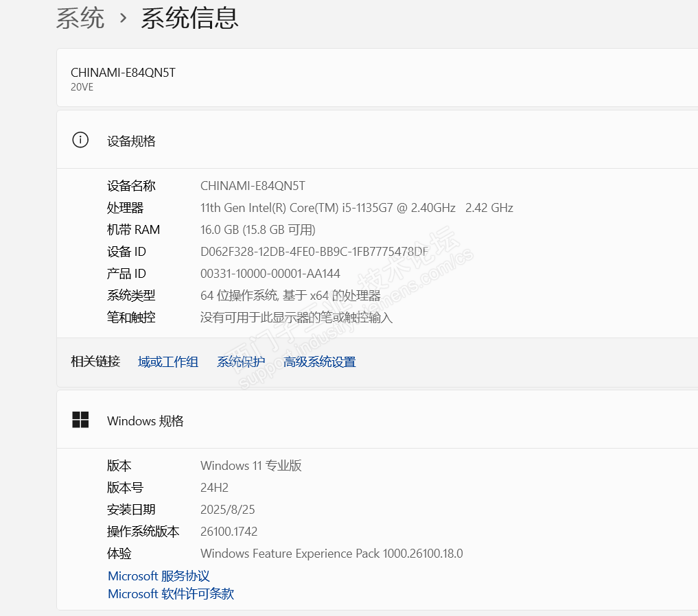Screen dimensions: 698x616
Task: Select the Windows Feature Experience Pack value
Action: coord(331,554)
